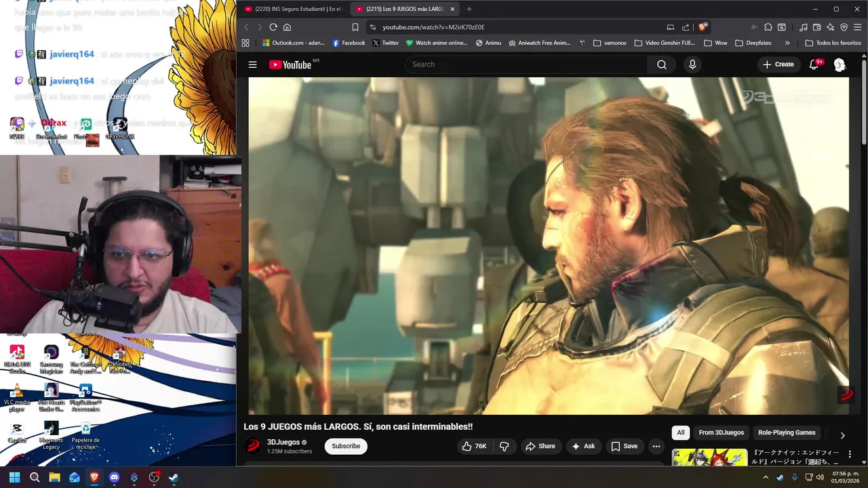Open the Facebook bookmark
This screenshot has width=868, height=488.
point(349,43)
